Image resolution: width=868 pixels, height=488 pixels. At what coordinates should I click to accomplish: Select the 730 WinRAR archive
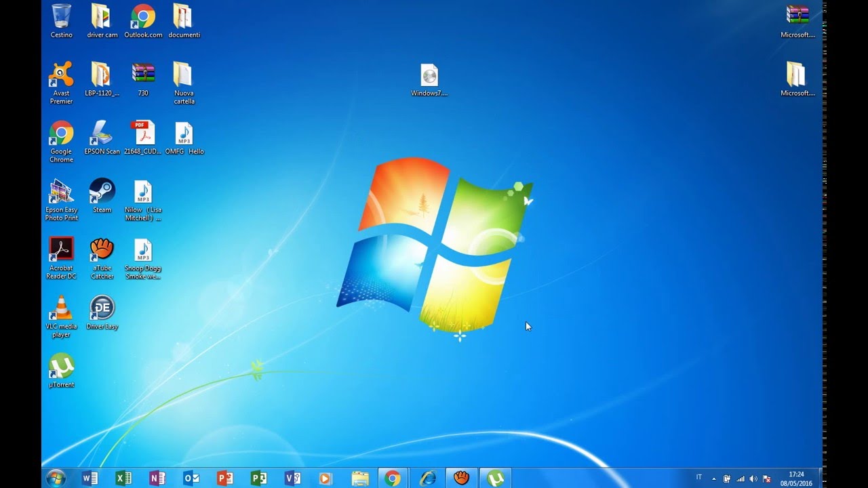pos(143,79)
